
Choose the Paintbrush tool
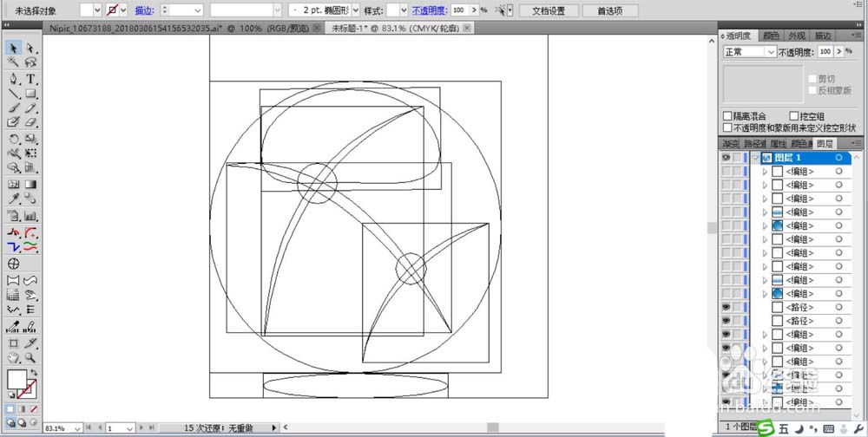point(14,108)
